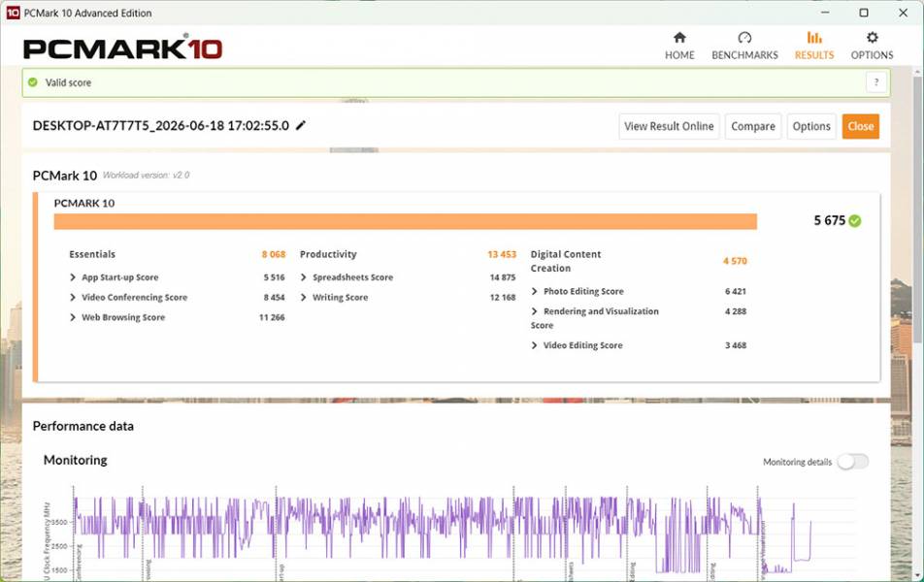924x582 pixels.
Task: Click the Essentials score 8 068
Action: pos(274,254)
